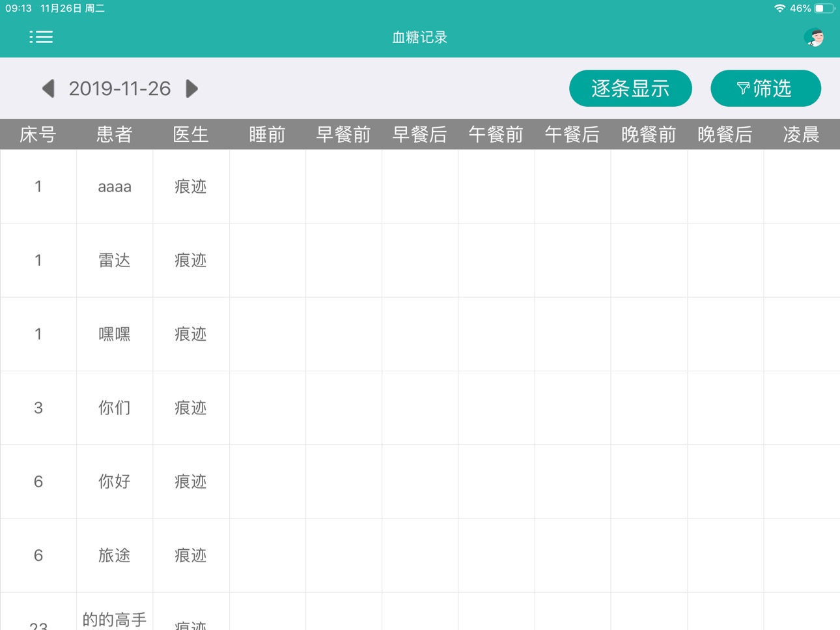Viewport: 840px width, 630px height.
Task: Select patient 旅途
Action: (x=115, y=555)
